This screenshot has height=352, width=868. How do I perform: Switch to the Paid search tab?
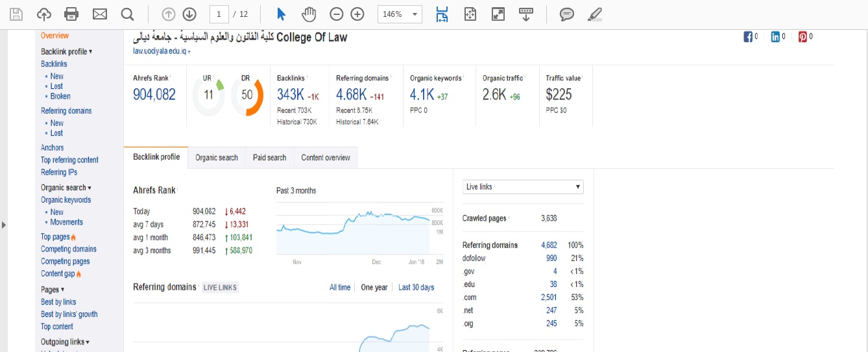[269, 158]
